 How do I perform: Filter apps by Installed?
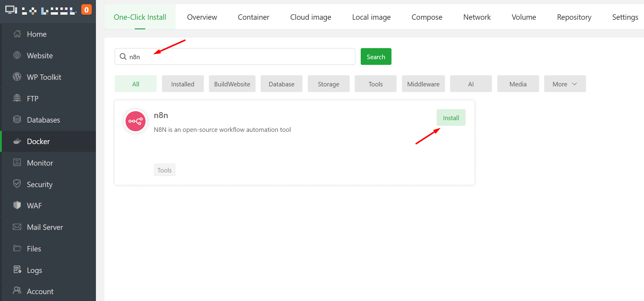[x=183, y=84]
